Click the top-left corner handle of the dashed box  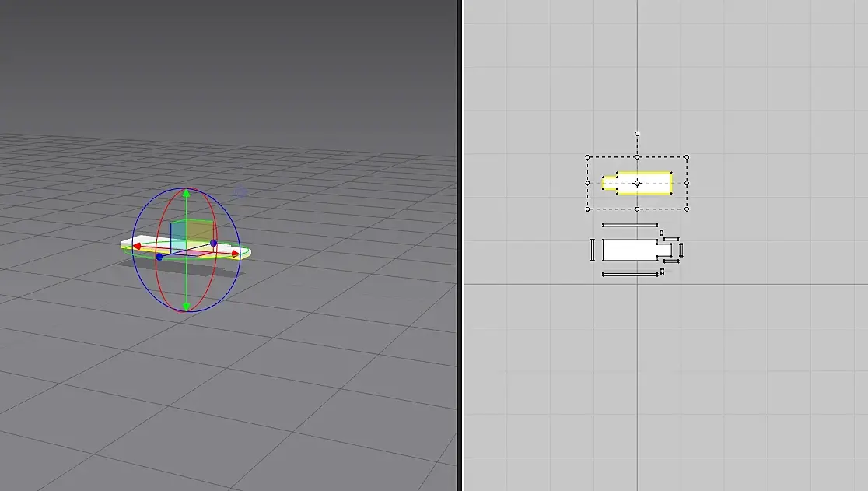click(588, 157)
